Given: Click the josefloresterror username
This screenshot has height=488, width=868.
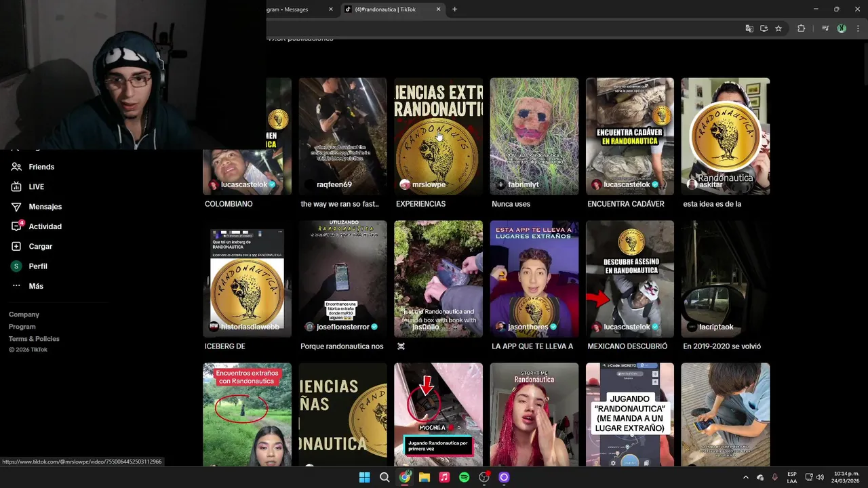Looking at the screenshot, I should pyautogui.click(x=343, y=327).
